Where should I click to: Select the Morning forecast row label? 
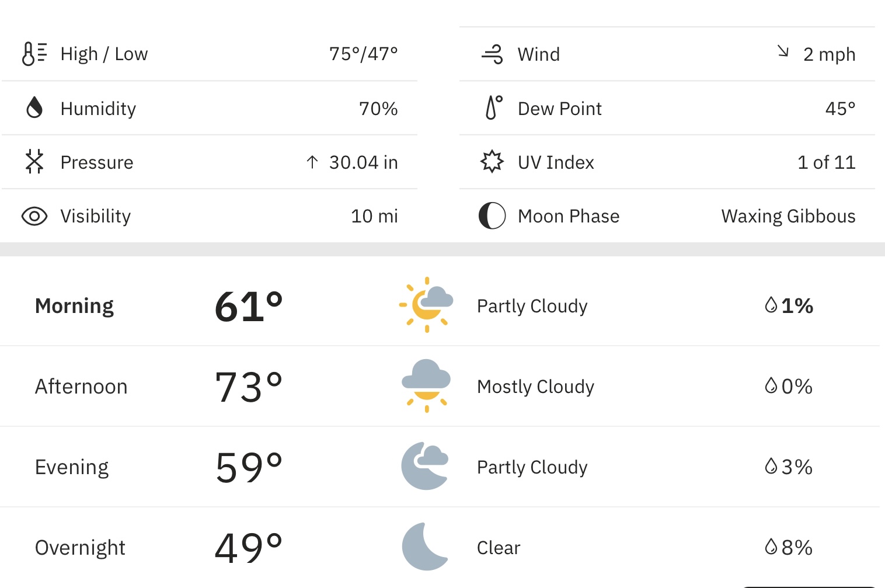point(74,306)
